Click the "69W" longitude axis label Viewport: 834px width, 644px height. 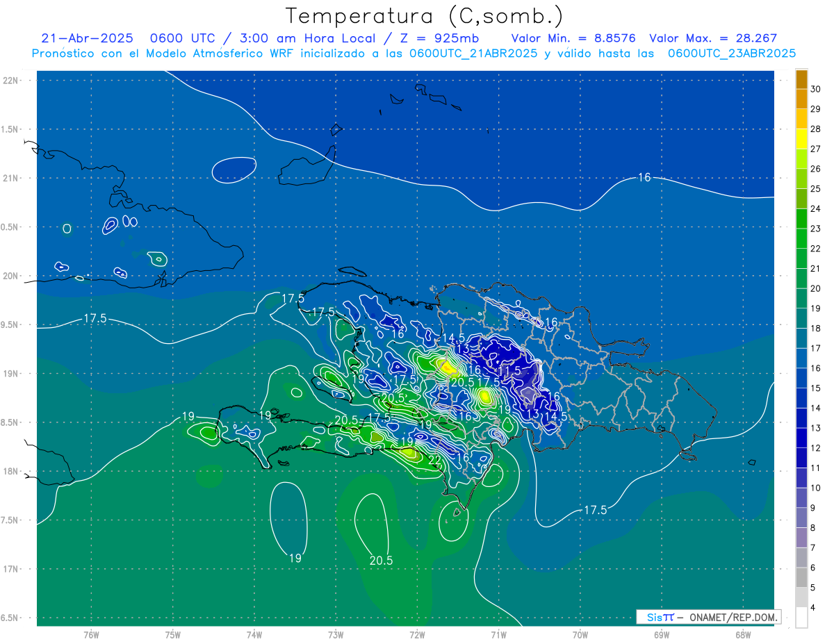click(662, 634)
